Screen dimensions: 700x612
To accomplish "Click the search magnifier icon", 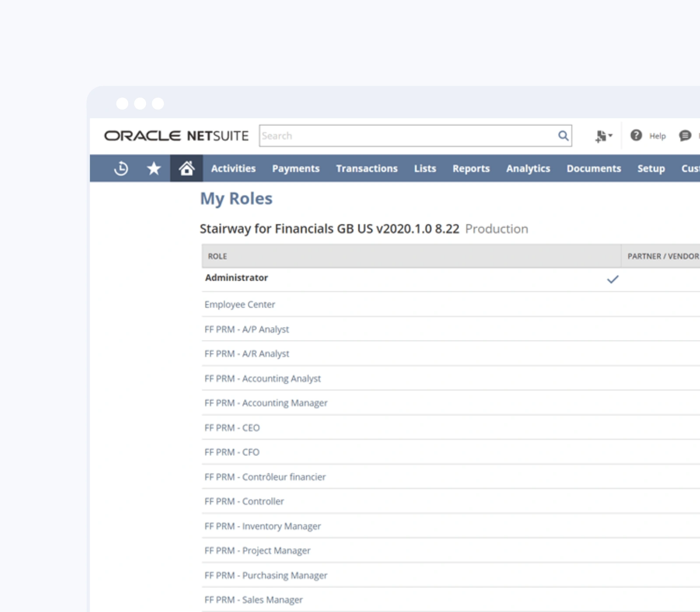I will coord(563,136).
